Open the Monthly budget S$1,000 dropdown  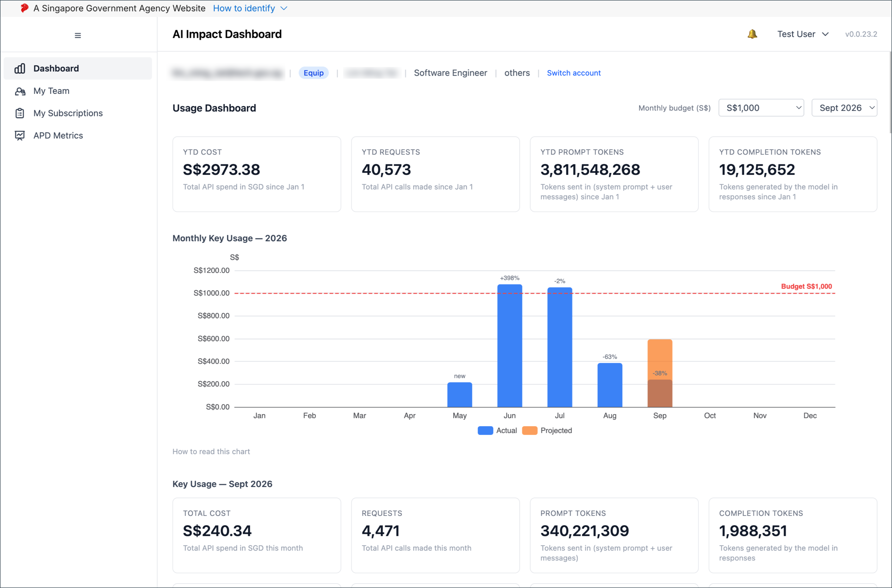point(761,108)
